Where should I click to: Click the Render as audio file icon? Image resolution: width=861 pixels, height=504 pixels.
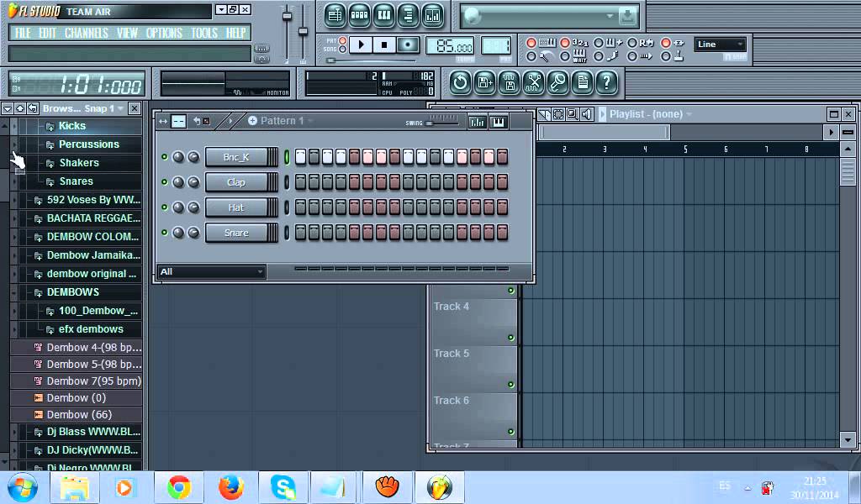(x=509, y=83)
